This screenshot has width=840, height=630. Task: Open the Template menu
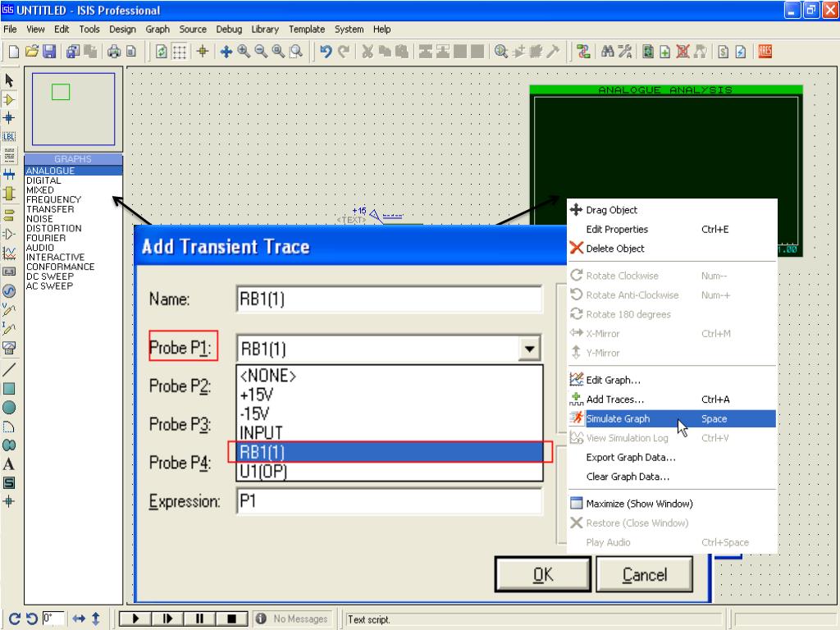point(307,29)
